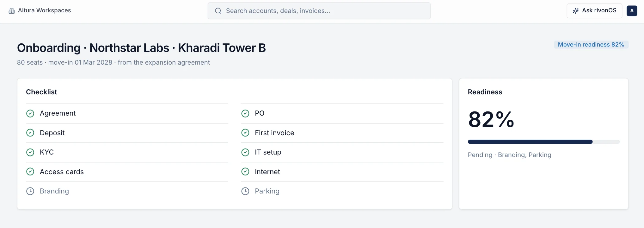This screenshot has height=228, width=644.
Task: Open Ask rivonOS assistant
Action: tap(594, 11)
